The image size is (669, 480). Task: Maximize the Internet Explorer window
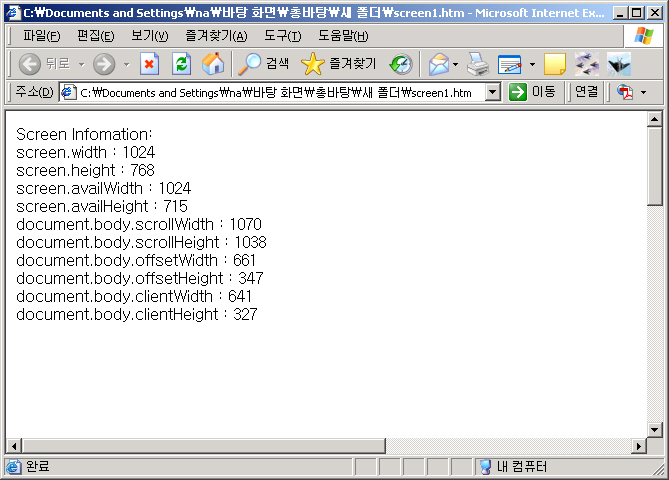click(x=637, y=13)
